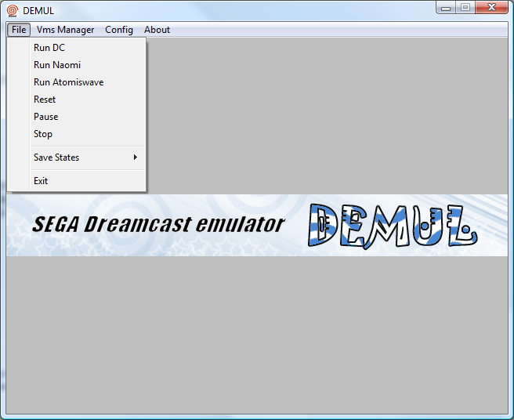Launch Run Atomiswave option
This screenshot has width=514, height=420.
click(x=76, y=82)
